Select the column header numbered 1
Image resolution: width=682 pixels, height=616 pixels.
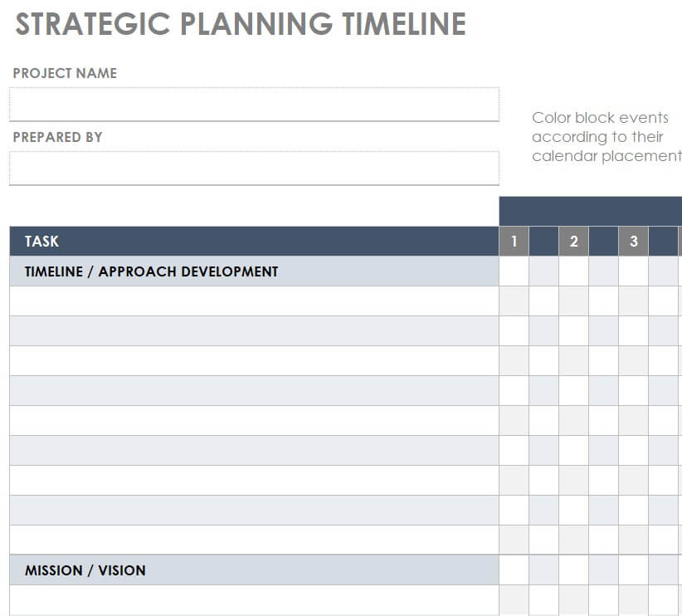(514, 242)
